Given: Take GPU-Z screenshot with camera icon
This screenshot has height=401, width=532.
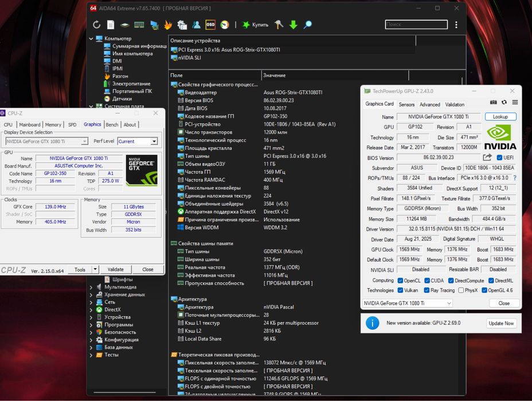Looking at the screenshot, I should pyautogui.click(x=494, y=103).
